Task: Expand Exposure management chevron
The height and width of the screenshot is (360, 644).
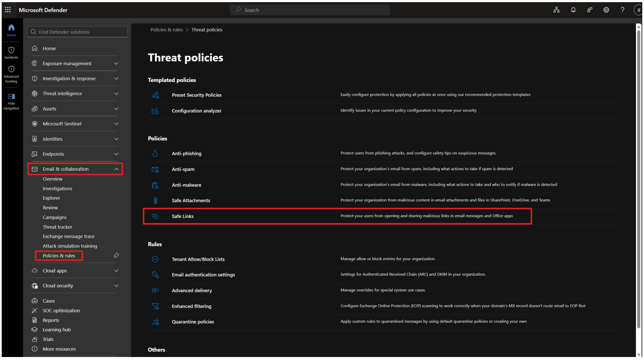Action: click(x=116, y=63)
